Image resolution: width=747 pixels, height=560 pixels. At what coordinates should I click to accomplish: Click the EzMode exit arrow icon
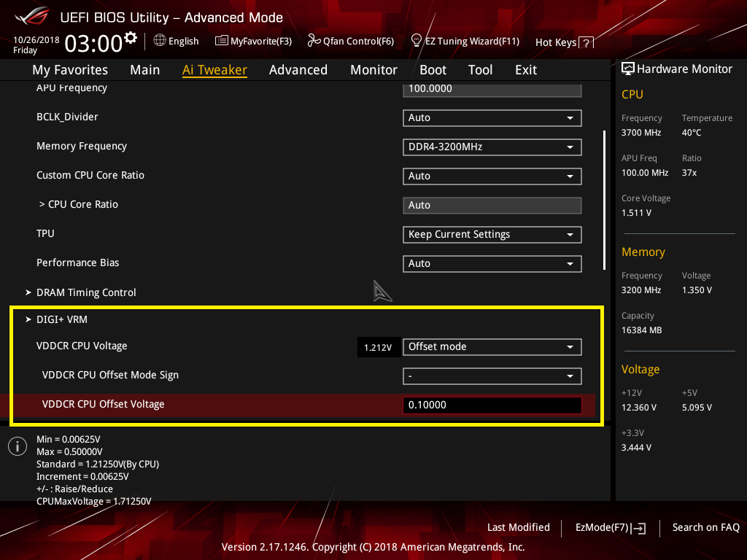click(638, 528)
